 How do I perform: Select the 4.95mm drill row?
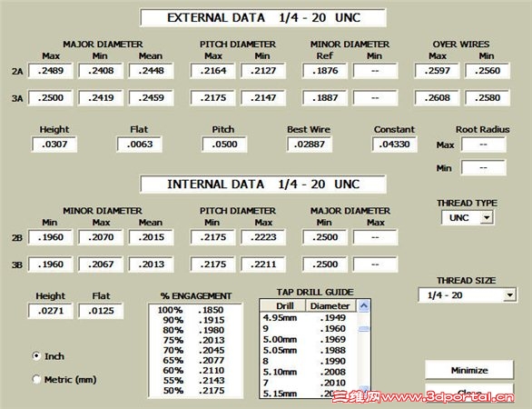[x=308, y=317]
